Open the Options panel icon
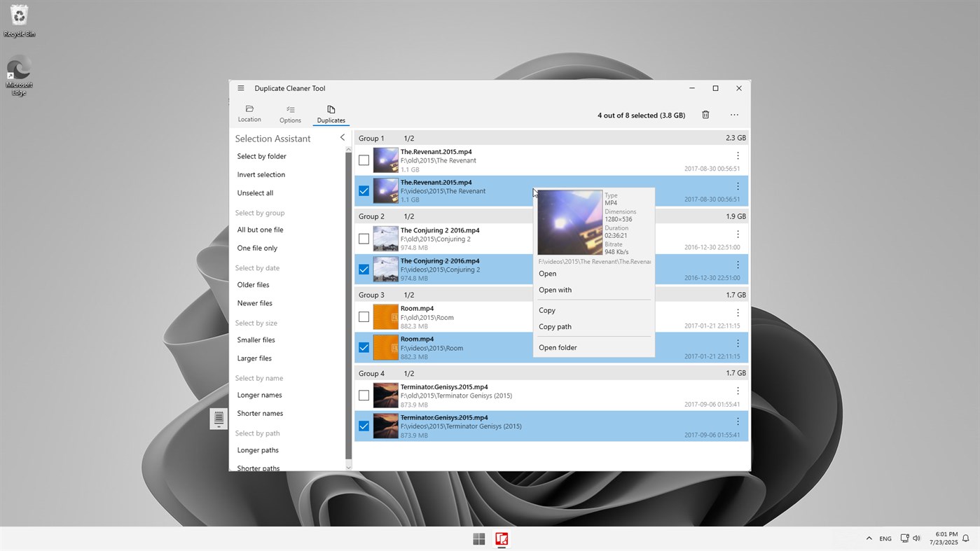The height and width of the screenshot is (551, 980). click(x=289, y=113)
